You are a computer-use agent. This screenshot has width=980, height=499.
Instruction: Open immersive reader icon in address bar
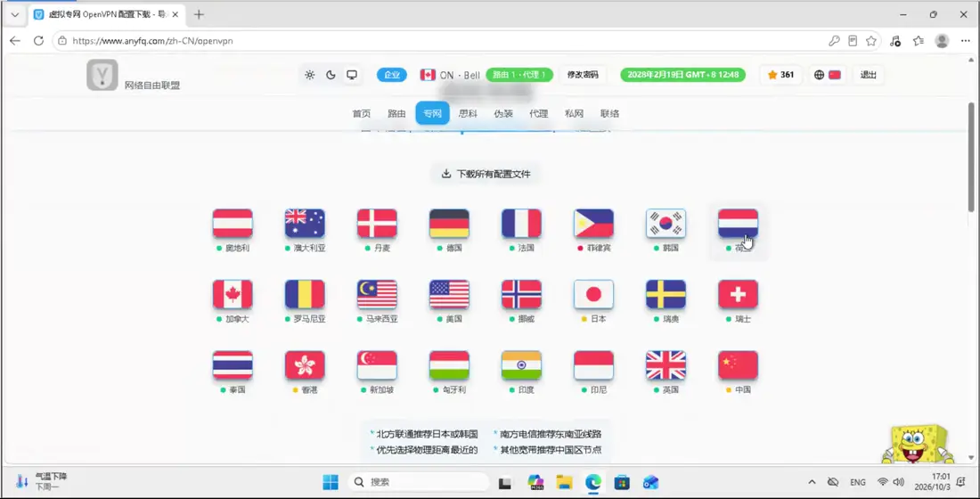tap(853, 41)
